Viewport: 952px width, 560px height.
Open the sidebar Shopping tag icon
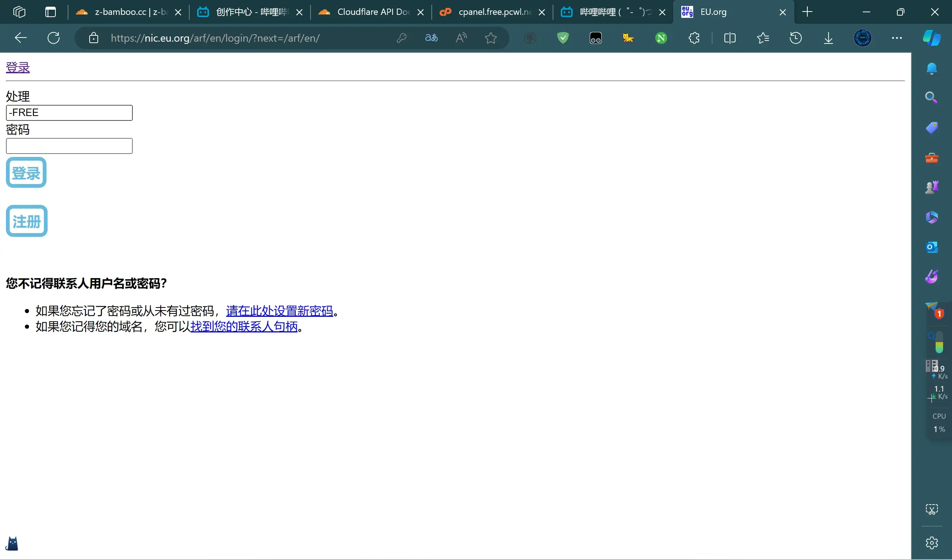pyautogui.click(x=932, y=128)
